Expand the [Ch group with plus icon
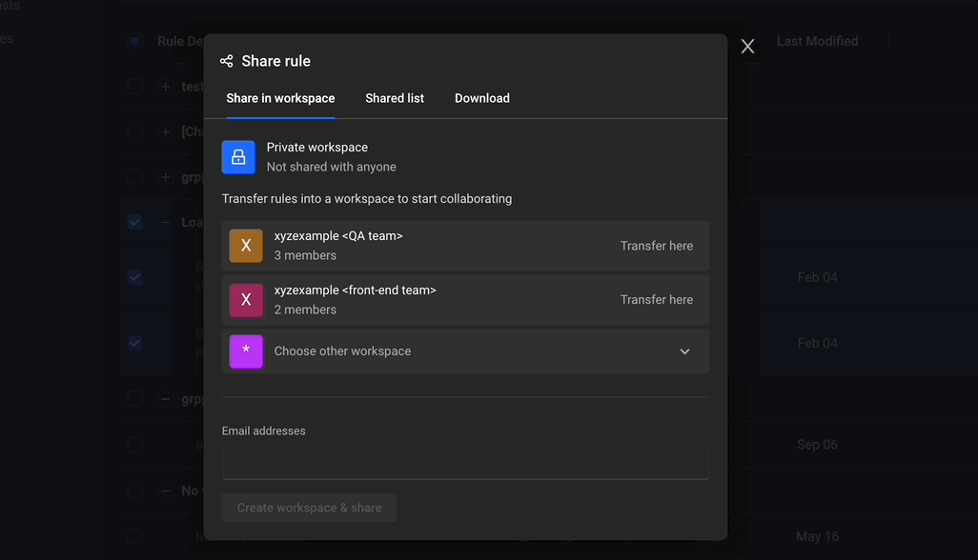 pyautogui.click(x=165, y=131)
